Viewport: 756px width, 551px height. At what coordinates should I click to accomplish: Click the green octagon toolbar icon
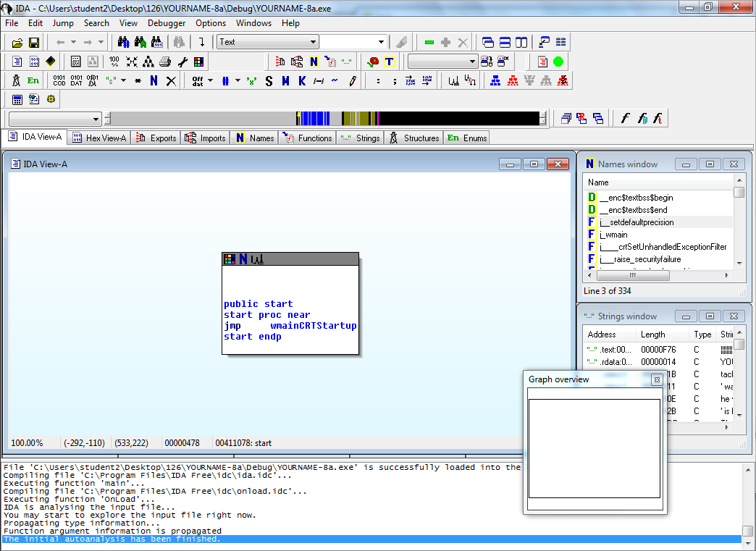point(558,62)
